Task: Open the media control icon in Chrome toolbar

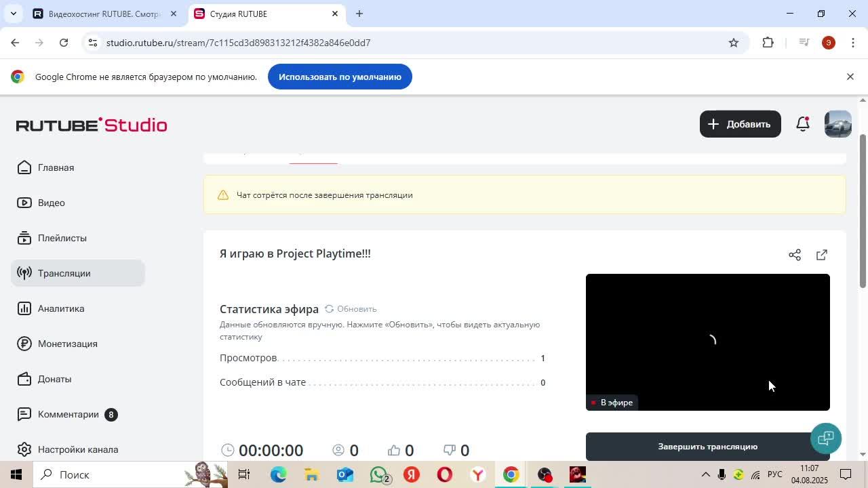Action: click(x=804, y=43)
